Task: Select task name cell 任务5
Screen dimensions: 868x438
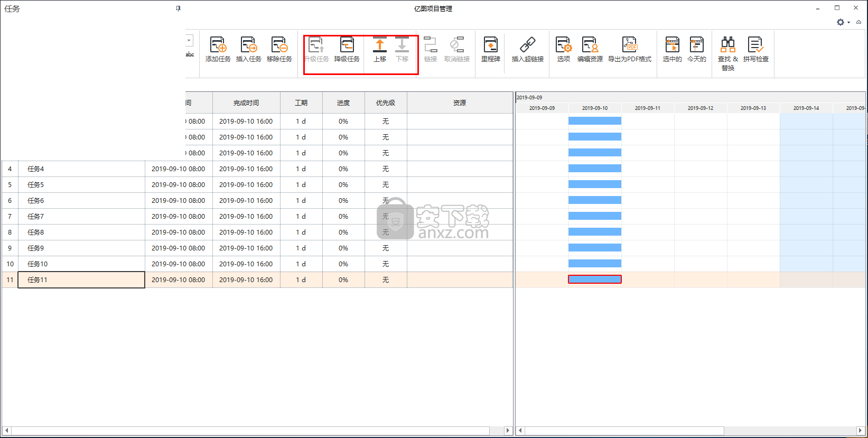Action: click(81, 184)
